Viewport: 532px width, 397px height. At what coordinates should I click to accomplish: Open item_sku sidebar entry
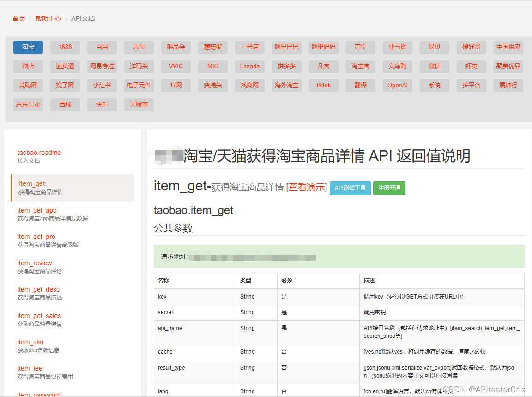[x=30, y=342]
